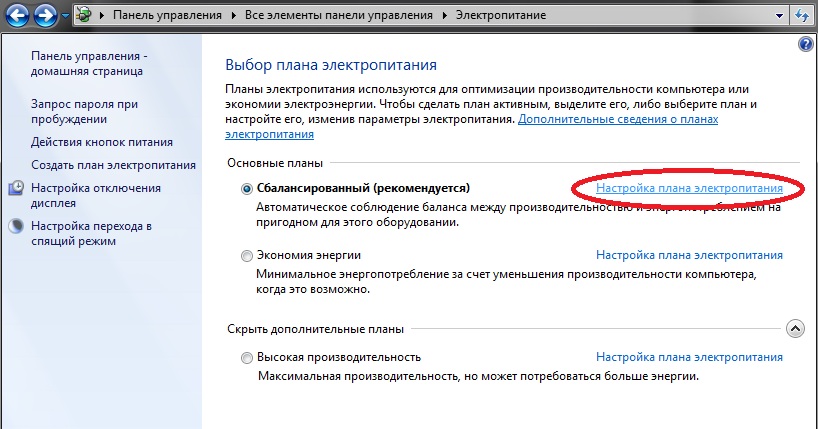Click the Refresh button beside the address bar

801,17
